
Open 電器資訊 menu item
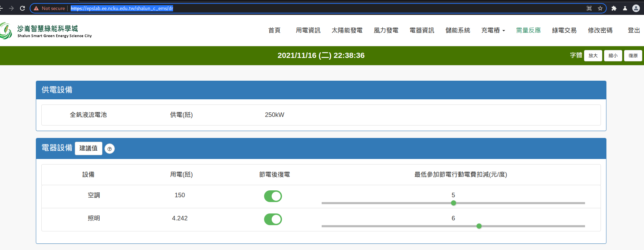coord(422,30)
